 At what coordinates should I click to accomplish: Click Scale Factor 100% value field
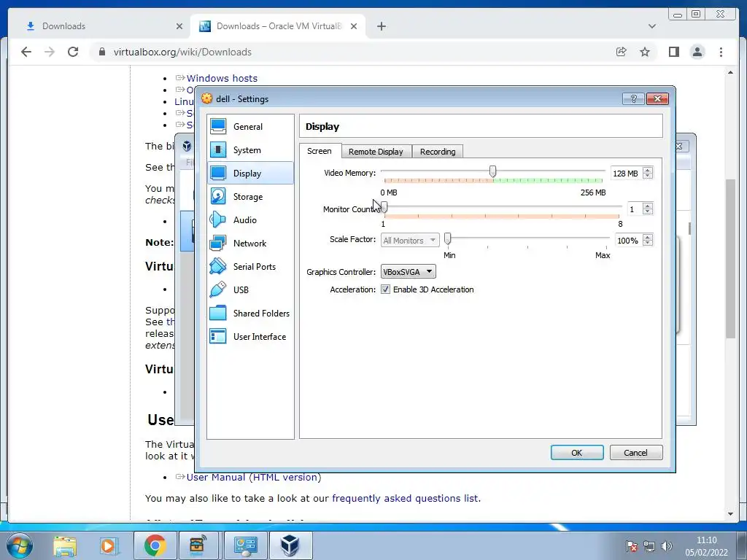coord(628,241)
